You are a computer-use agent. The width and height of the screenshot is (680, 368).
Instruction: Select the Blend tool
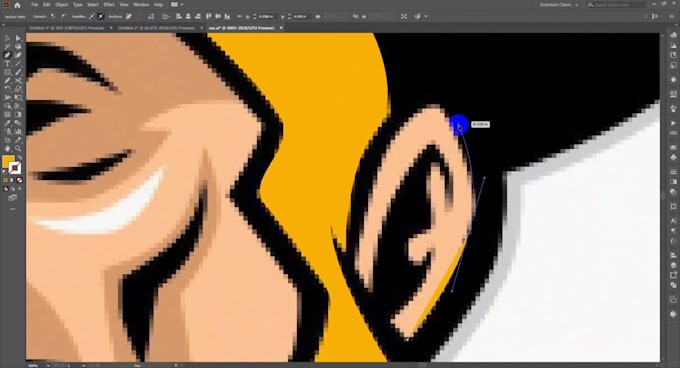point(18,123)
